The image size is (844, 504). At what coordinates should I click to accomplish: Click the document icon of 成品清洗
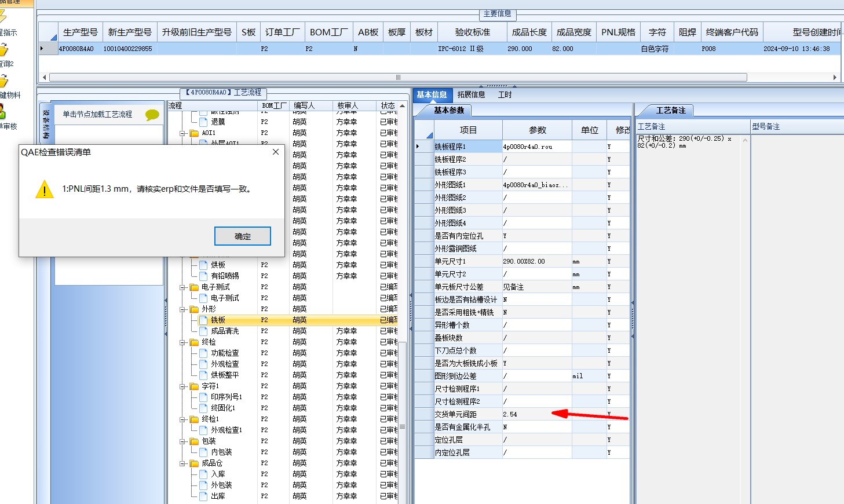(x=203, y=331)
